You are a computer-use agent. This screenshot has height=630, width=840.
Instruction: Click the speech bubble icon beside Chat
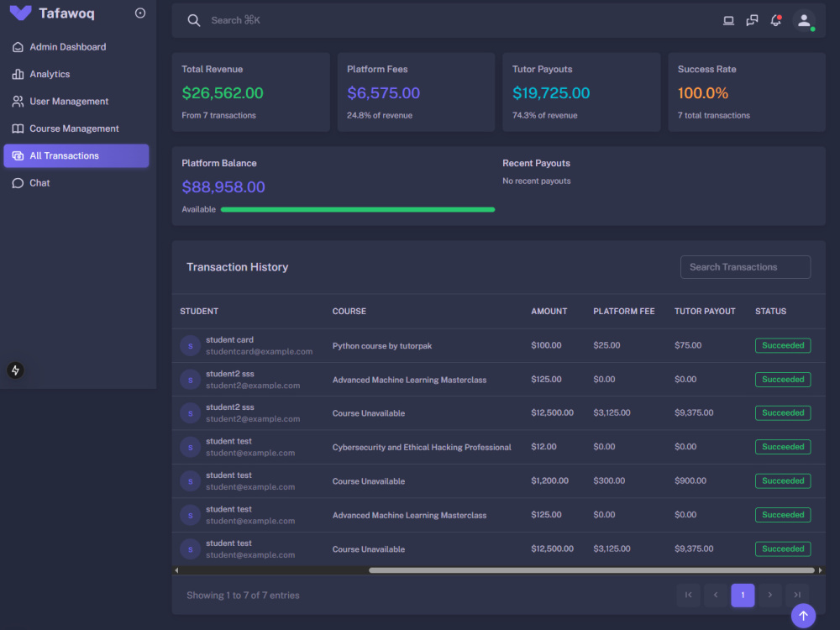pos(18,183)
